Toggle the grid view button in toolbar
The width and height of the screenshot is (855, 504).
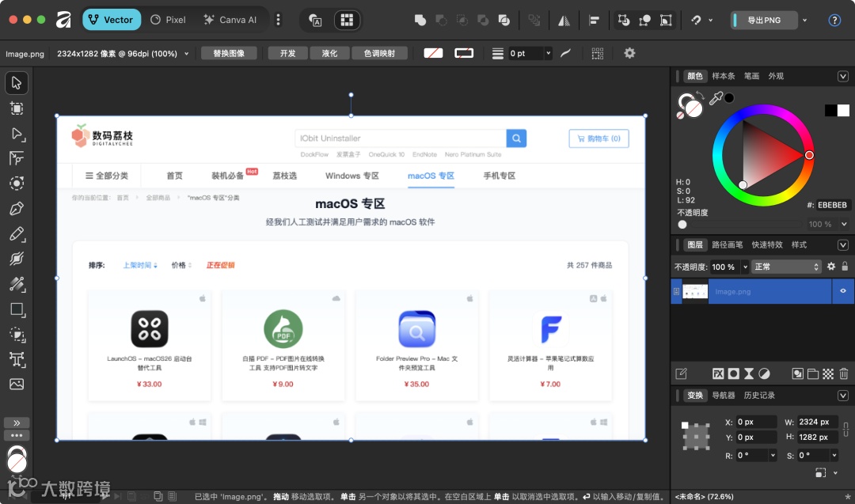[347, 20]
